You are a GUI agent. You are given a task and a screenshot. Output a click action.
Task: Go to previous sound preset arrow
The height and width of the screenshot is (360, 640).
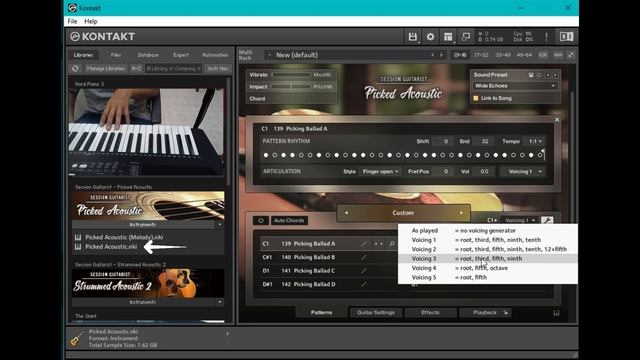(x=548, y=75)
